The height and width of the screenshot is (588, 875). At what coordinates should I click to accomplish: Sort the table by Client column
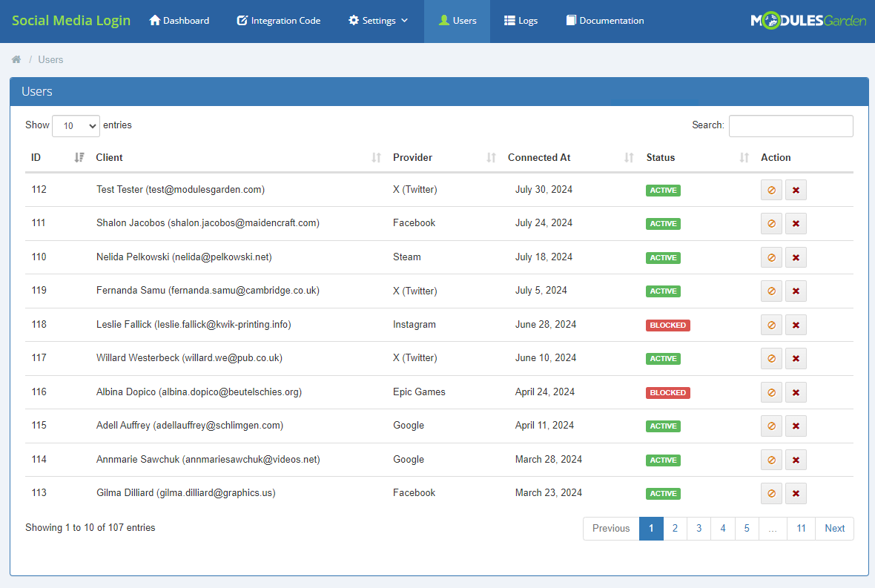coord(238,157)
